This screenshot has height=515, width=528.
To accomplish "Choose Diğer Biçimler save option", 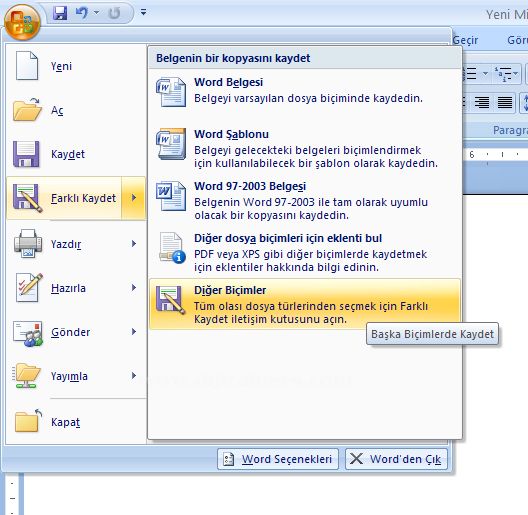I will (x=304, y=304).
